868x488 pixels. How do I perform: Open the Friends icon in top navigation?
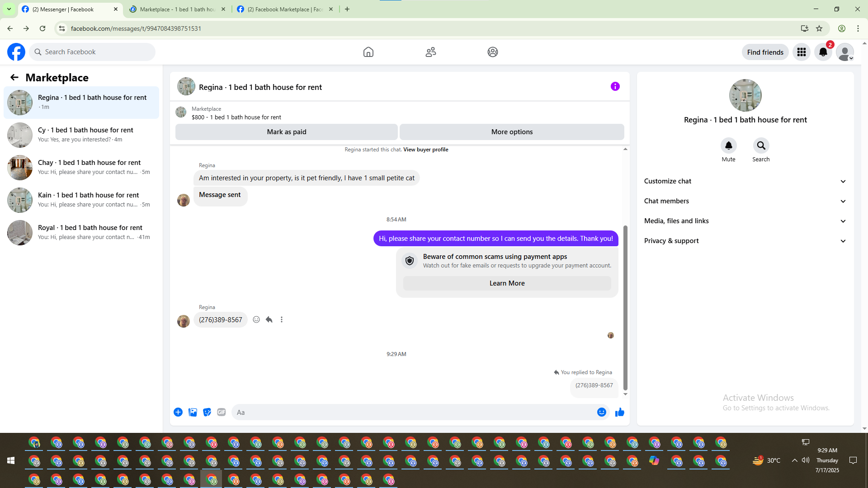click(x=431, y=52)
